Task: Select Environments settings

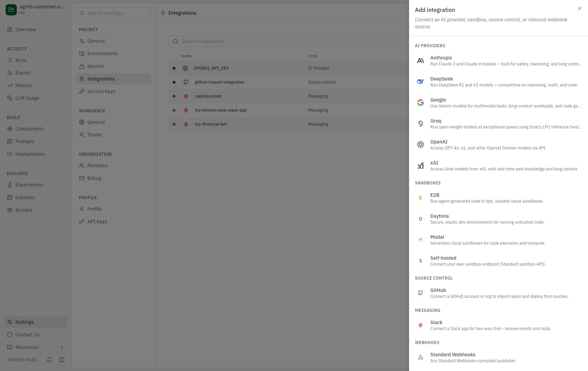Action: (114, 54)
